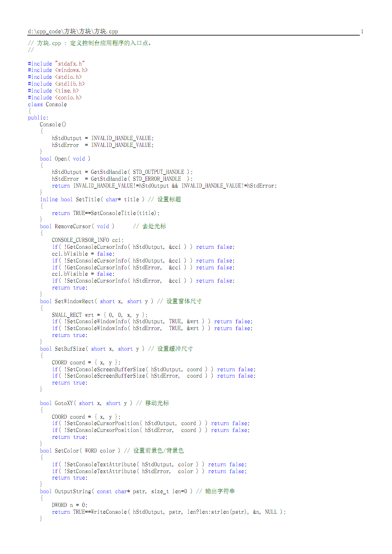The height and width of the screenshot is (554, 392).
Task: Click the line #include <windows.h>
Action: tap(58, 70)
